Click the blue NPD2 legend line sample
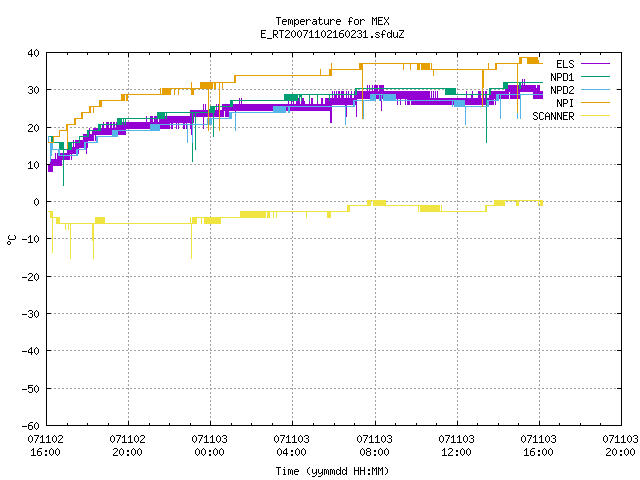640x480 pixels. [595, 90]
